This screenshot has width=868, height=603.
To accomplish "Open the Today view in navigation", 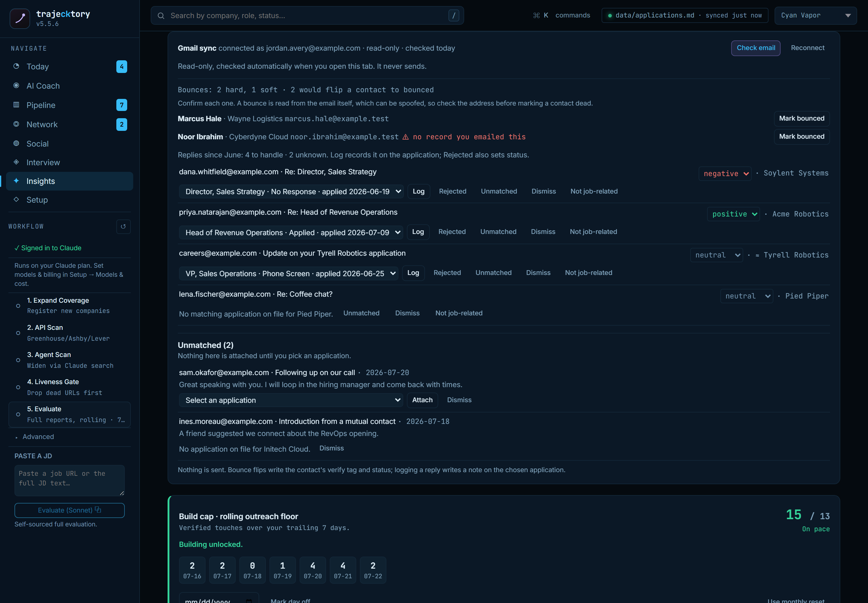I will point(70,67).
